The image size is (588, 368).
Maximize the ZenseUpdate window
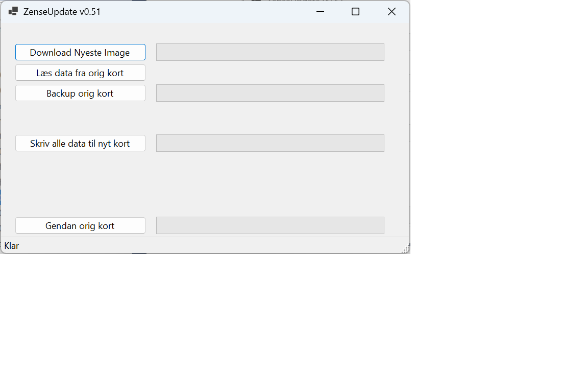[x=356, y=11]
